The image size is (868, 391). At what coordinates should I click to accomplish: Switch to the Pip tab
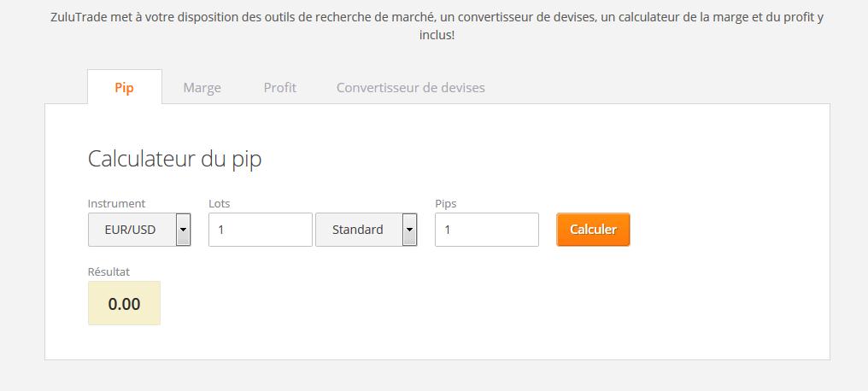[x=124, y=88]
